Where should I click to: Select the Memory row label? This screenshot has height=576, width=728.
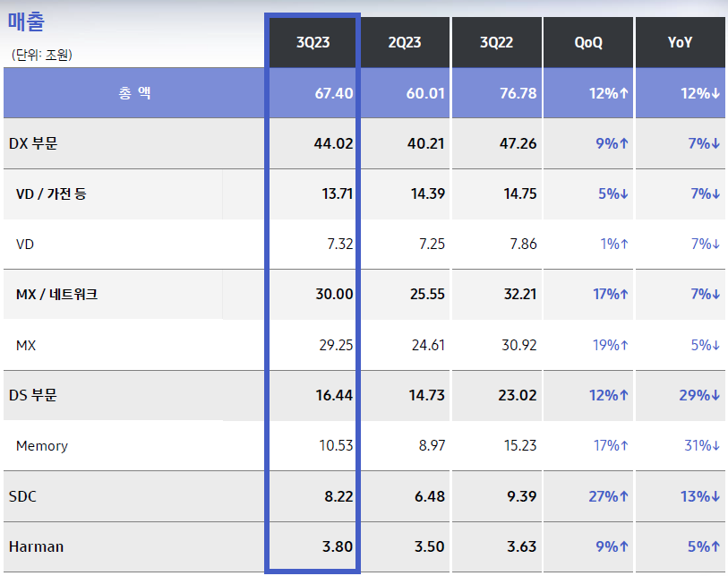tap(41, 445)
